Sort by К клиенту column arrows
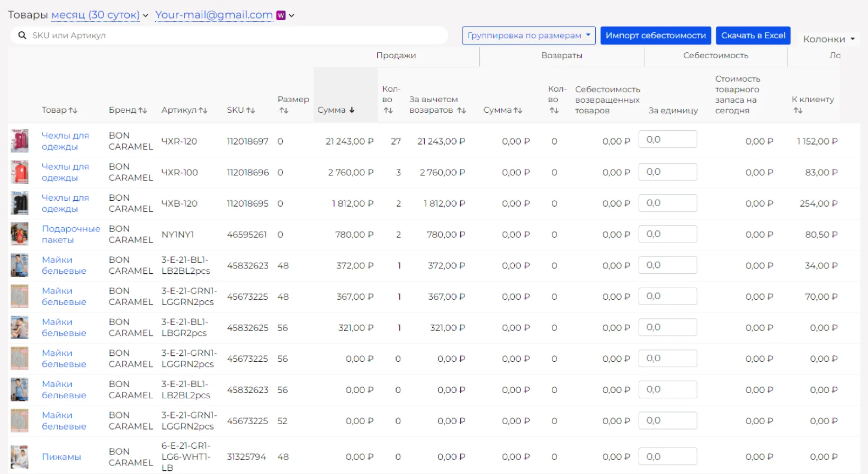Viewport: 868px width, 474px height. (798, 111)
